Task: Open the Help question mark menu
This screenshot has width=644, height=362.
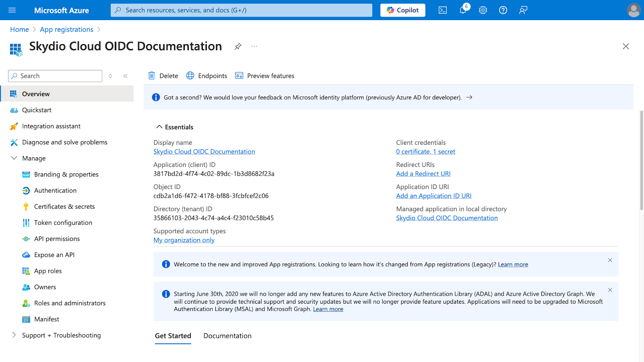Action: [x=503, y=10]
